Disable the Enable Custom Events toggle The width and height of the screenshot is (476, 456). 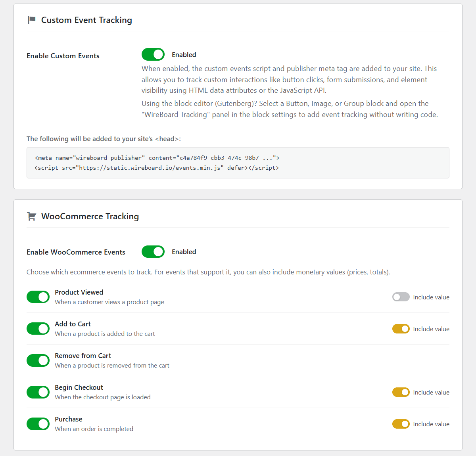[x=153, y=54]
